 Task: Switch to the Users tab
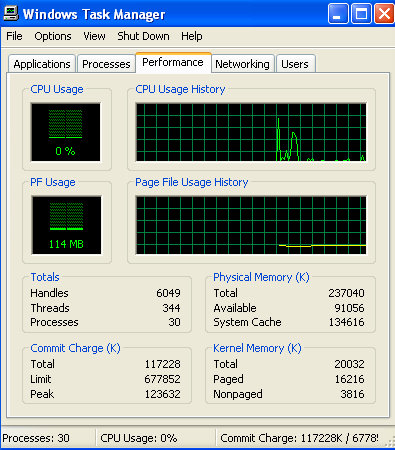click(x=295, y=64)
